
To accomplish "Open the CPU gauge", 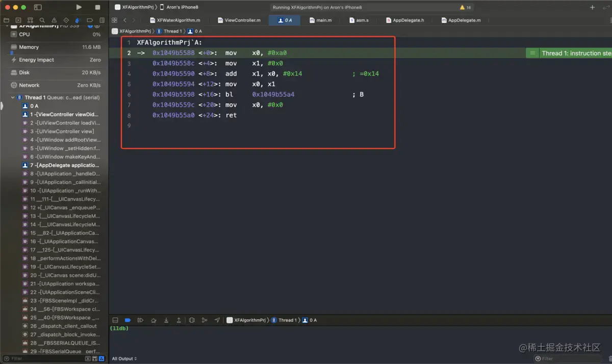I will coord(56,34).
